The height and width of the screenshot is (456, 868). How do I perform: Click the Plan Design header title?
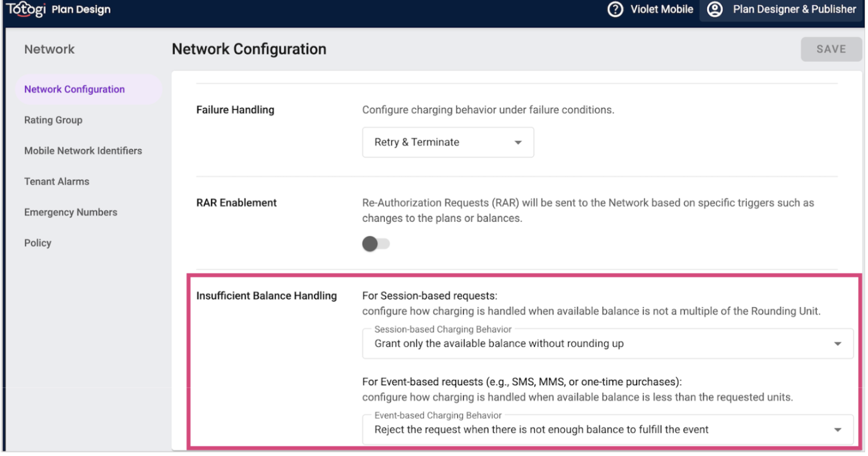click(x=81, y=10)
